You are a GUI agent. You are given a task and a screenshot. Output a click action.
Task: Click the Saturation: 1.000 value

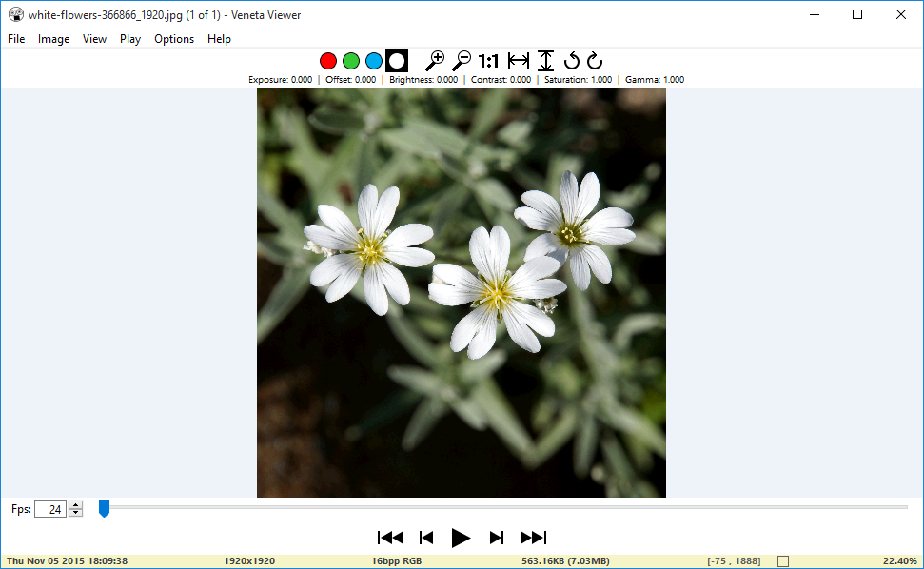[x=578, y=80]
